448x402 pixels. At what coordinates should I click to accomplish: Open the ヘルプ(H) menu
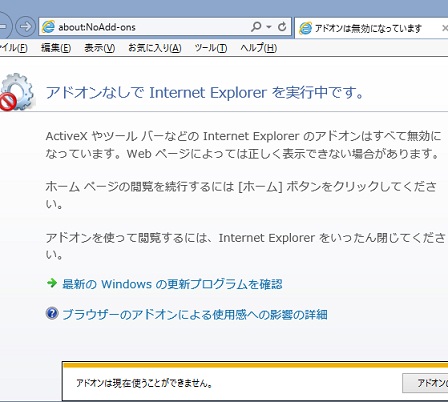click(x=259, y=48)
